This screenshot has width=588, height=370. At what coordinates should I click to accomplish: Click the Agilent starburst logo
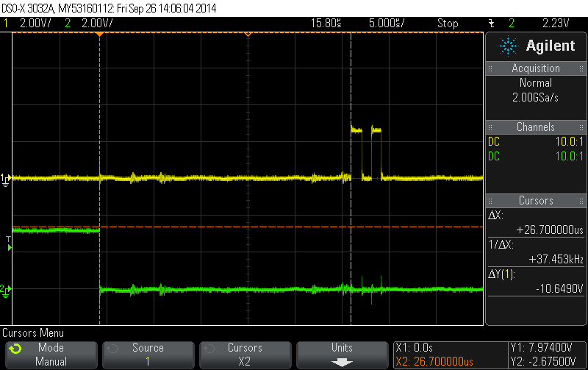[x=508, y=46]
